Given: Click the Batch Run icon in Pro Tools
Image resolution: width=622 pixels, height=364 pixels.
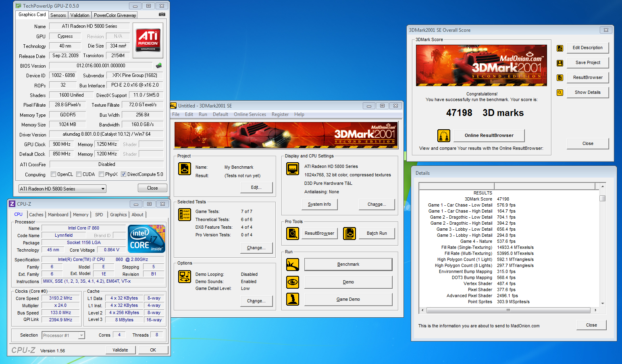Looking at the screenshot, I should (349, 233).
